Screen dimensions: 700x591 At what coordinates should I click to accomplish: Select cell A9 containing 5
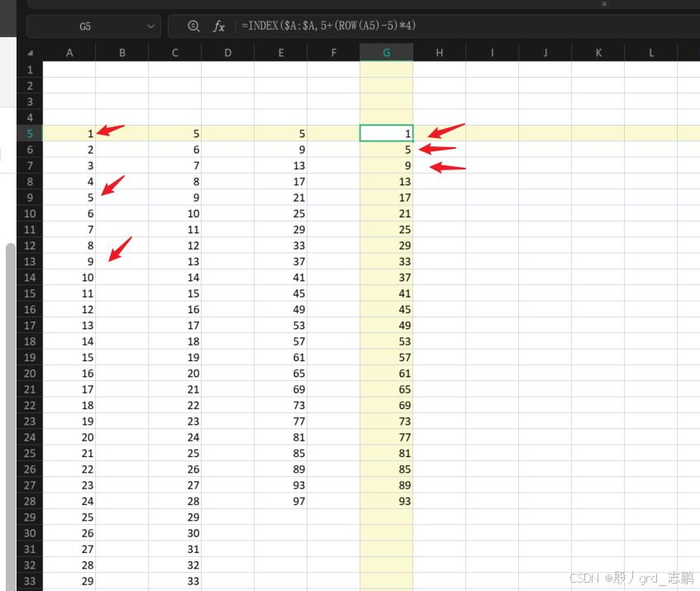click(x=69, y=198)
